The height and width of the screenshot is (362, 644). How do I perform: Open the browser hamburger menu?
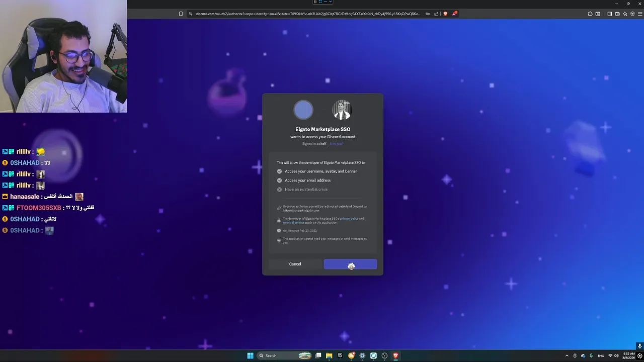pyautogui.click(x=639, y=14)
